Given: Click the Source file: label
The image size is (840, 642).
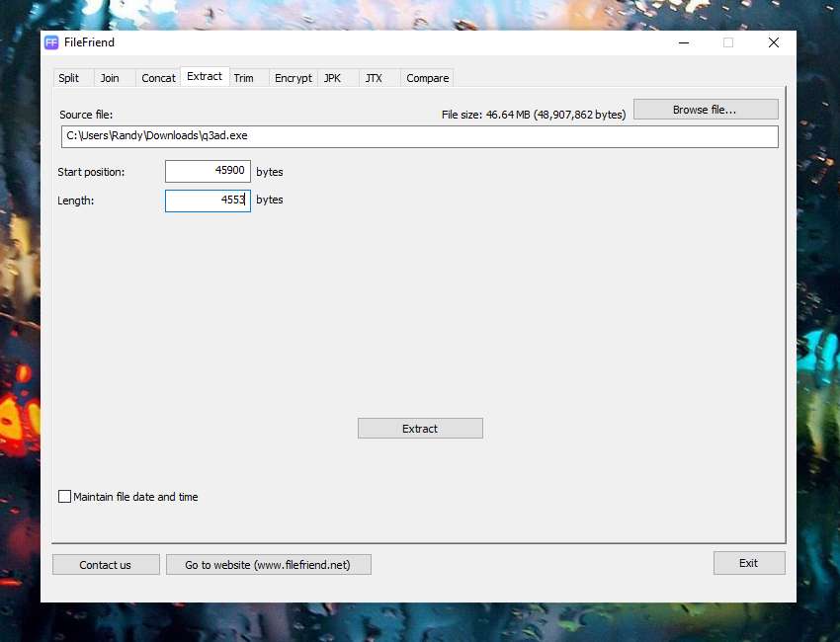Looking at the screenshot, I should [86, 115].
